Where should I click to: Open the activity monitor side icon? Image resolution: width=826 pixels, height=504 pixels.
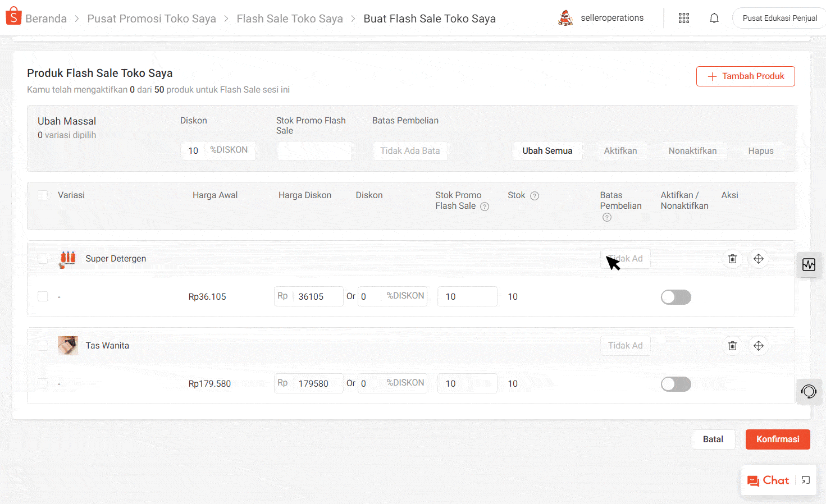click(809, 265)
